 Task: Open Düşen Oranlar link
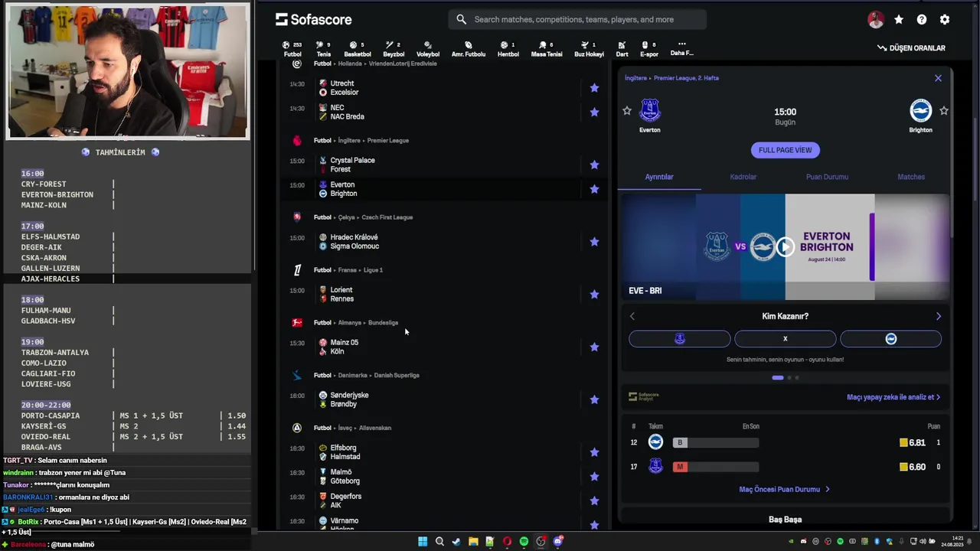click(x=911, y=48)
